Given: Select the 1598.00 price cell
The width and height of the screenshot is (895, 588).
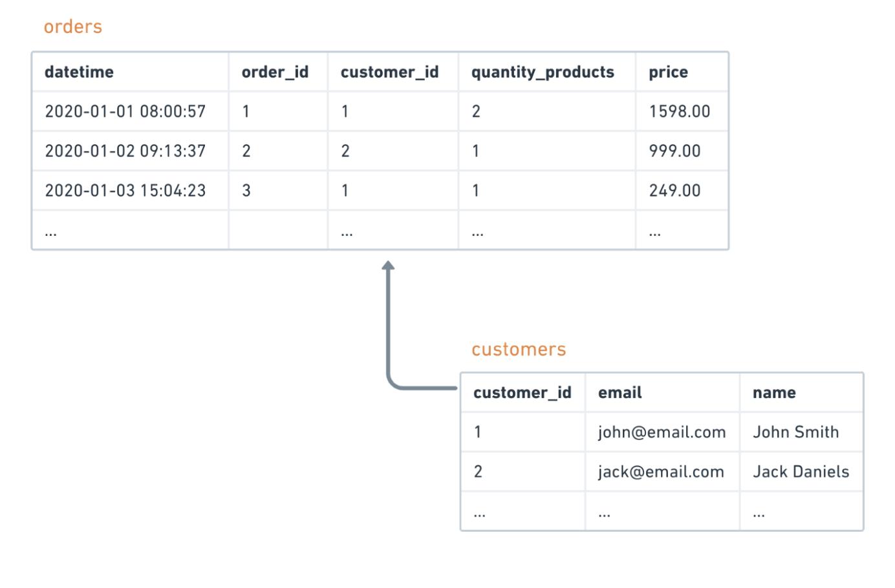Looking at the screenshot, I should point(679,111).
